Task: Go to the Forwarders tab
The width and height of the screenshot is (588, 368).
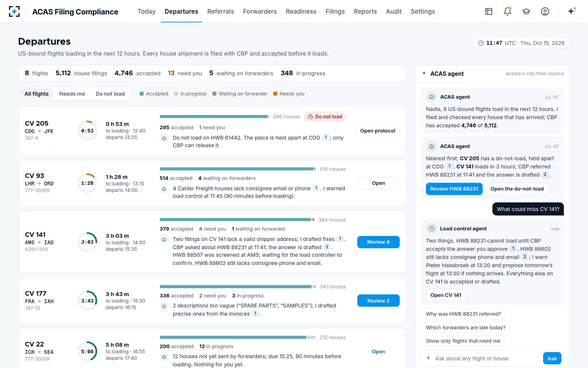Action: coord(260,11)
